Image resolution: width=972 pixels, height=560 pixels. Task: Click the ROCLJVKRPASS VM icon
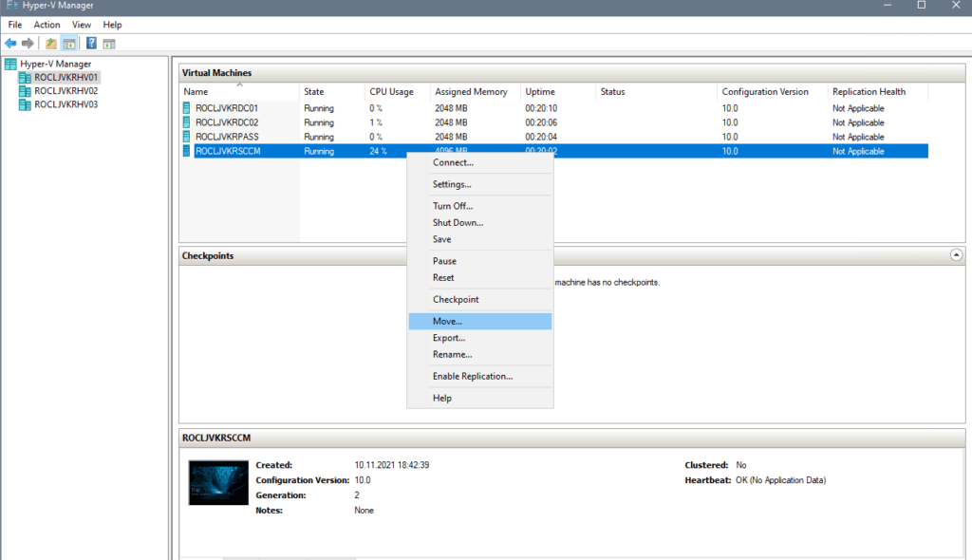pos(187,137)
